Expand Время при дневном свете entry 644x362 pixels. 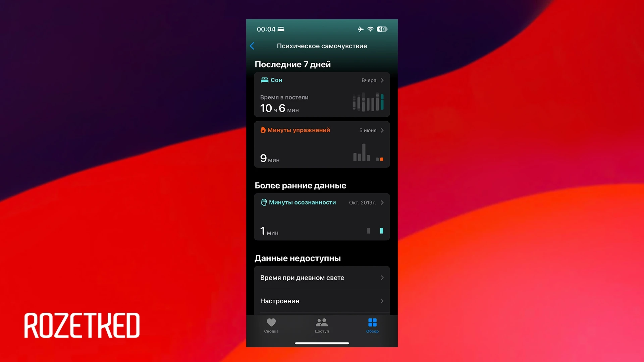pyautogui.click(x=321, y=278)
